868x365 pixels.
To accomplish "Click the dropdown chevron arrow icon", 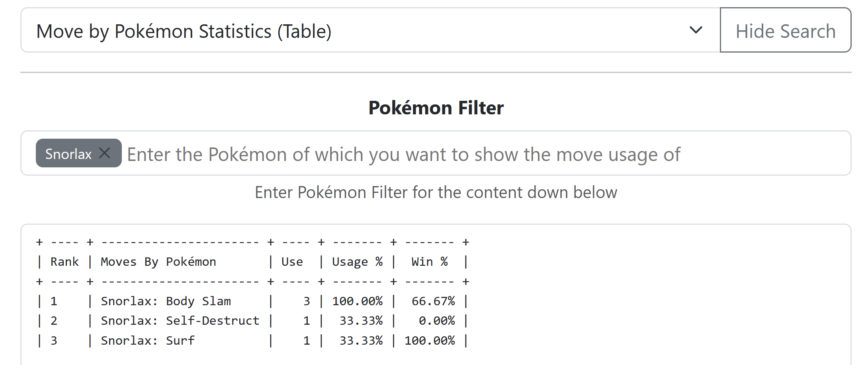I will (696, 30).
